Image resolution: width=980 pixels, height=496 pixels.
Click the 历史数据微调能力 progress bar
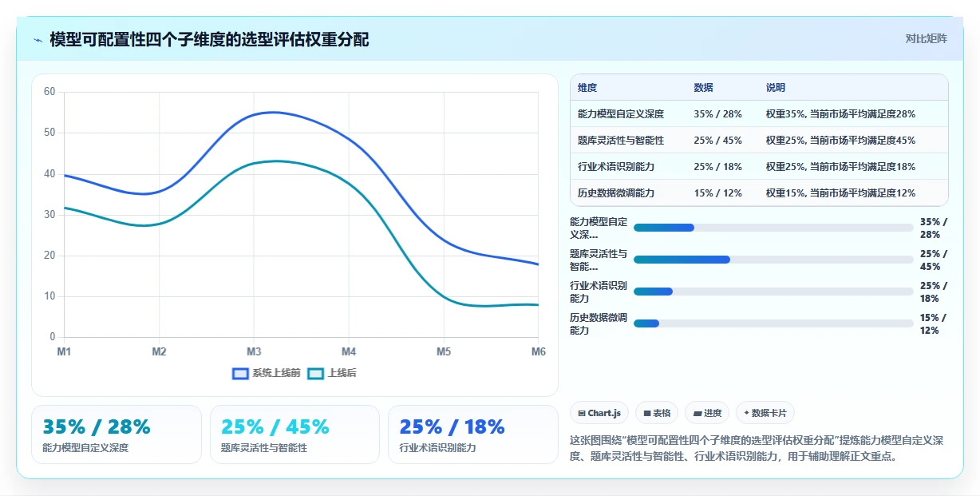(x=773, y=323)
